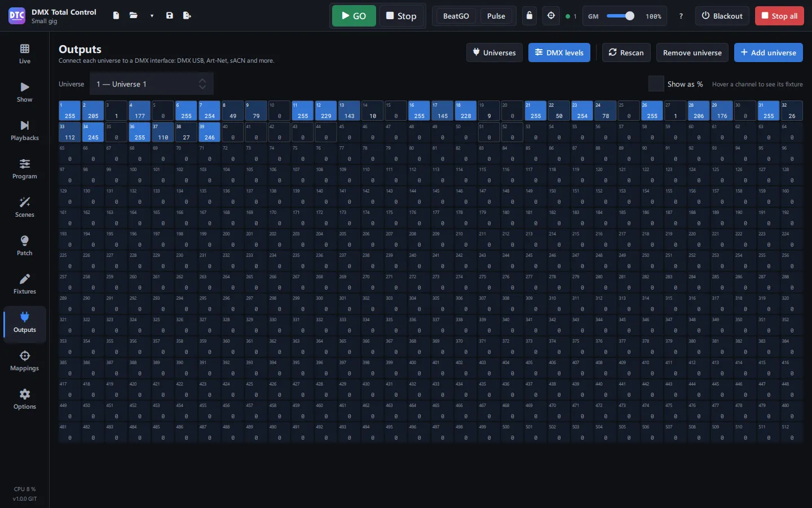This screenshot has width=812, height=508.
Task: Enable the Show as % checkbox
Action: pos(656,84)
